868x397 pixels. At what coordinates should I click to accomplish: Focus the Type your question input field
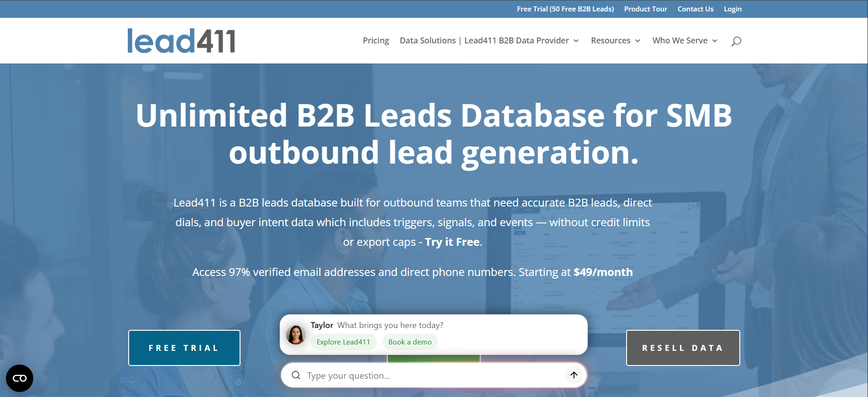434,376
